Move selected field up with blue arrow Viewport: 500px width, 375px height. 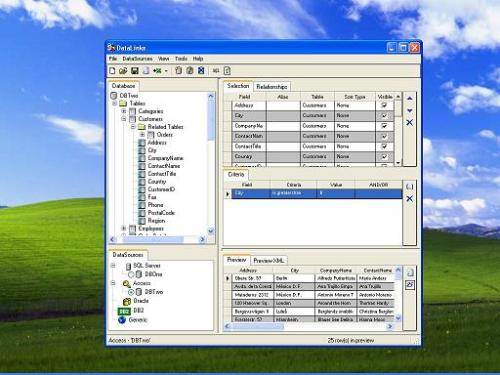(410, 98)
